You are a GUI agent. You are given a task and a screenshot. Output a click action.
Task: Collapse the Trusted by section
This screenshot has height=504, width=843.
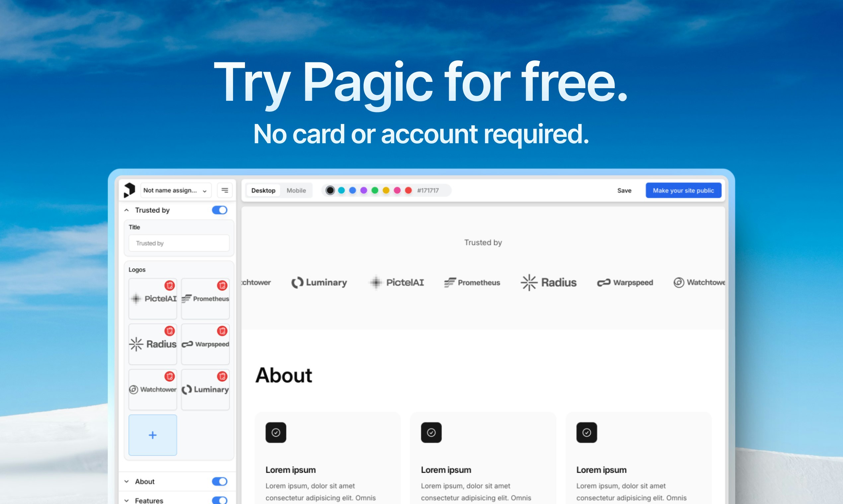126,210
